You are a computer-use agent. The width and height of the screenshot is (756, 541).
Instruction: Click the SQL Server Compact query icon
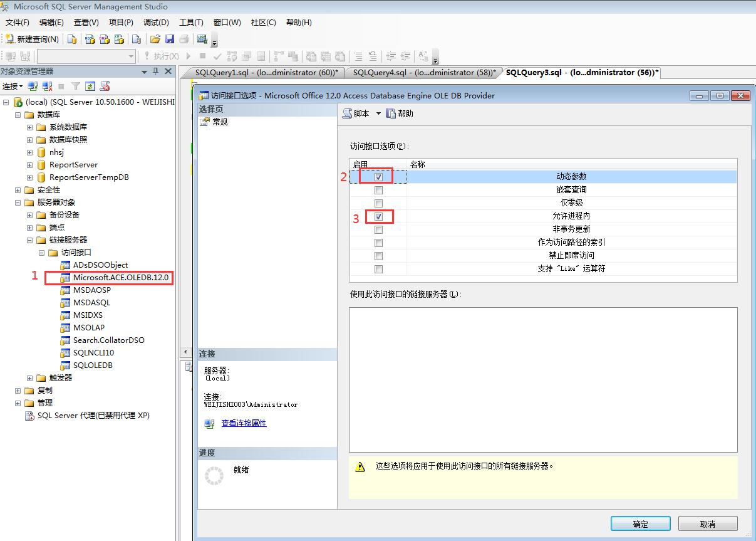[135, 39]
